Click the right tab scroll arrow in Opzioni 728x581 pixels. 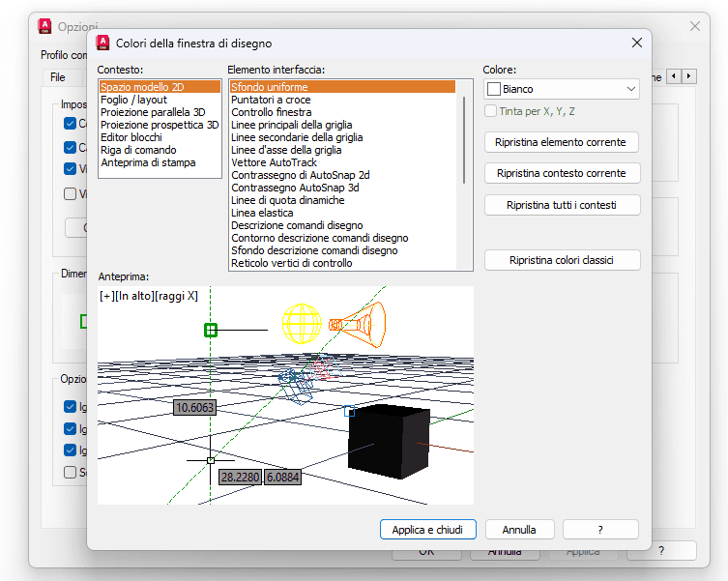pyautogui.click(x=689, y=76)
